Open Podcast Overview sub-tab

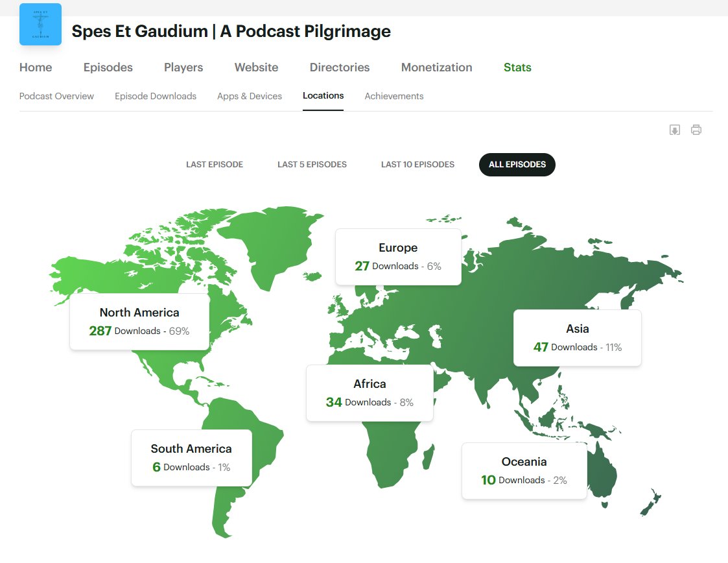tap(56, 96)
